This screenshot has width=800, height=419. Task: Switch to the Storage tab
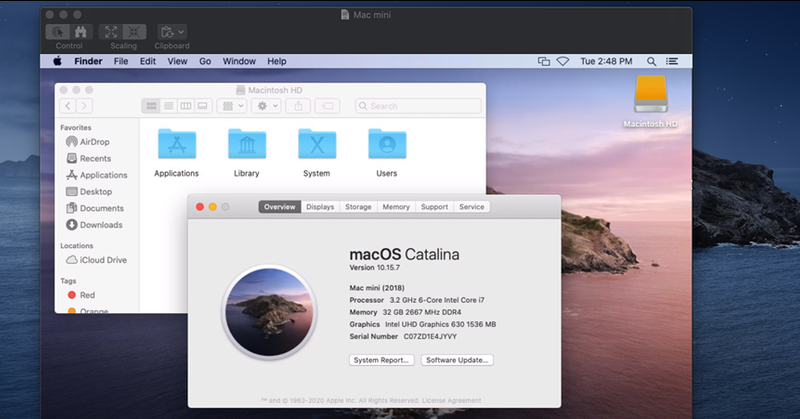click(x=358, y=207)
